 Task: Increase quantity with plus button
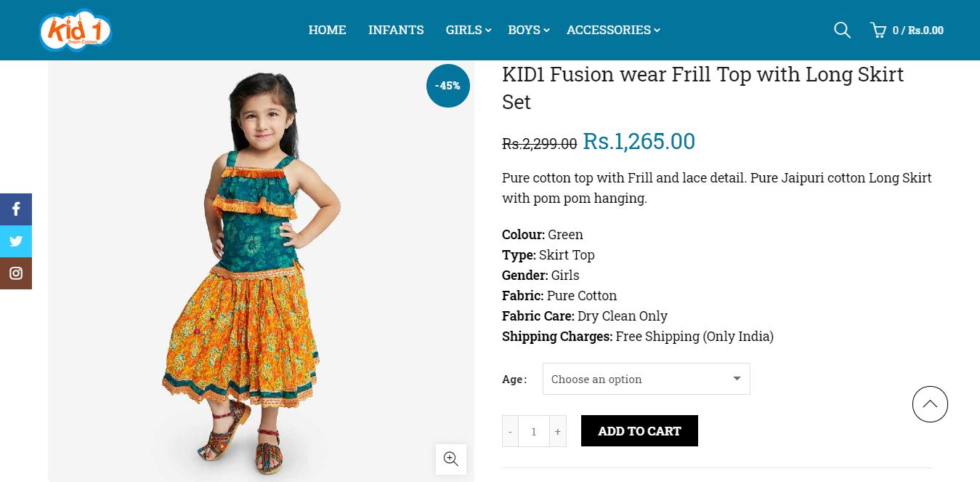coord(557,431)
